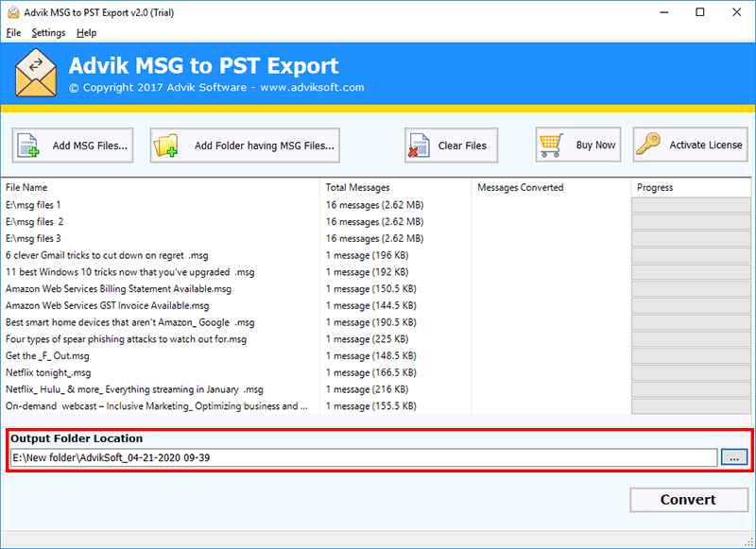Browse output folder with ellipsis button
The image size is (756, 549).
(734, 457)
